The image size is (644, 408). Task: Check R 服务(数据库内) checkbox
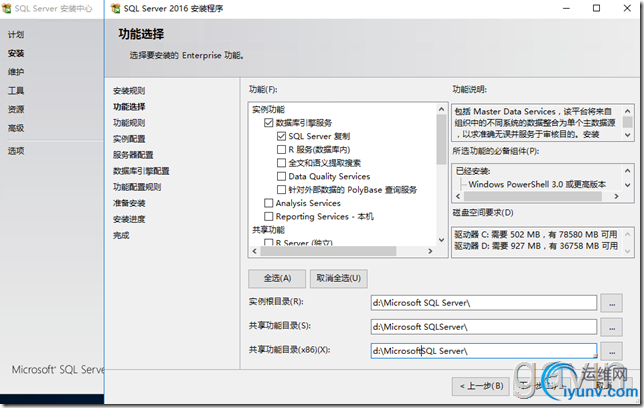281,149
